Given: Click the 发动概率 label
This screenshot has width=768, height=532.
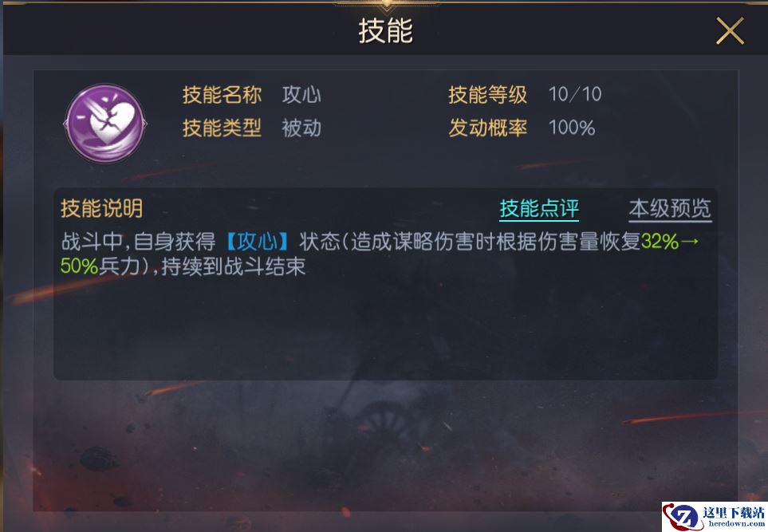Looking at the screenshot, I should click(x=488, y=128).
